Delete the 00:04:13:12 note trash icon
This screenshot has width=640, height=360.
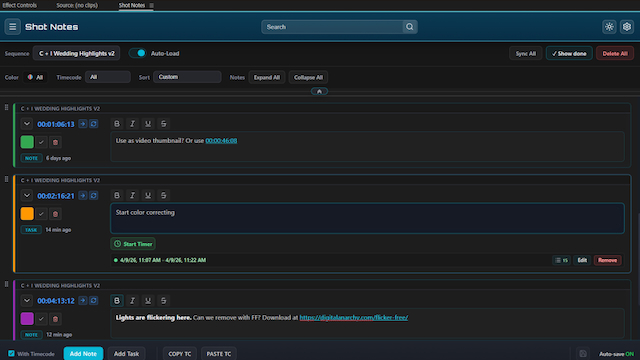(56, 319)
